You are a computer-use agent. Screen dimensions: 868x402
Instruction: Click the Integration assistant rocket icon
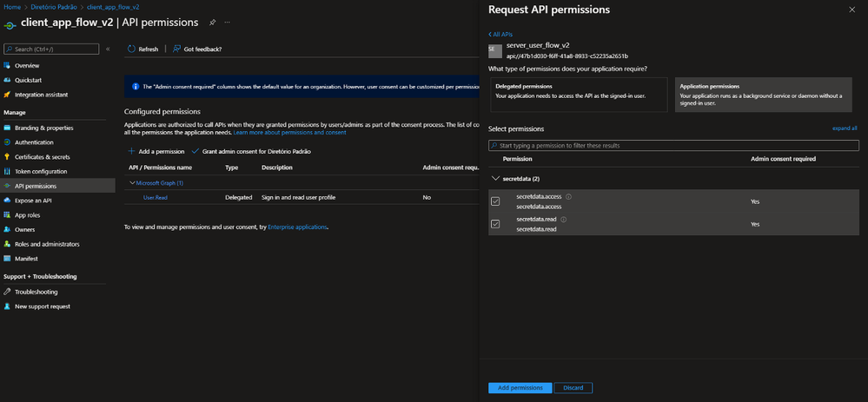click(x=7, y=95)
